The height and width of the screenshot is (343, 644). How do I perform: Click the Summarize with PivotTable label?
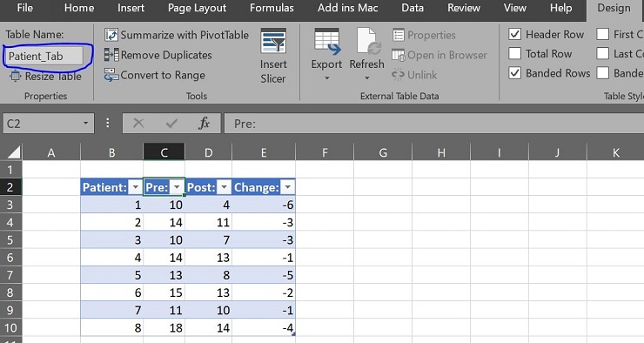click(184, 35)
